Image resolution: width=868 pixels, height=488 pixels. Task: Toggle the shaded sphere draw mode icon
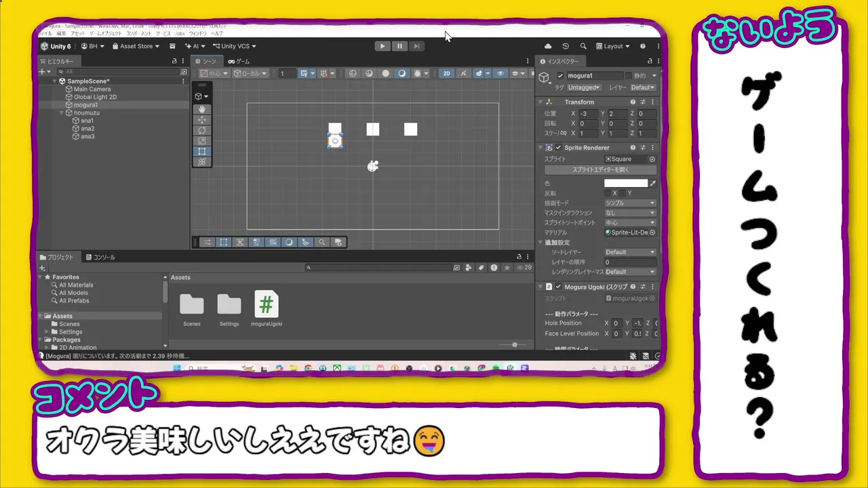pyautogui.click(x=386, y=73)
